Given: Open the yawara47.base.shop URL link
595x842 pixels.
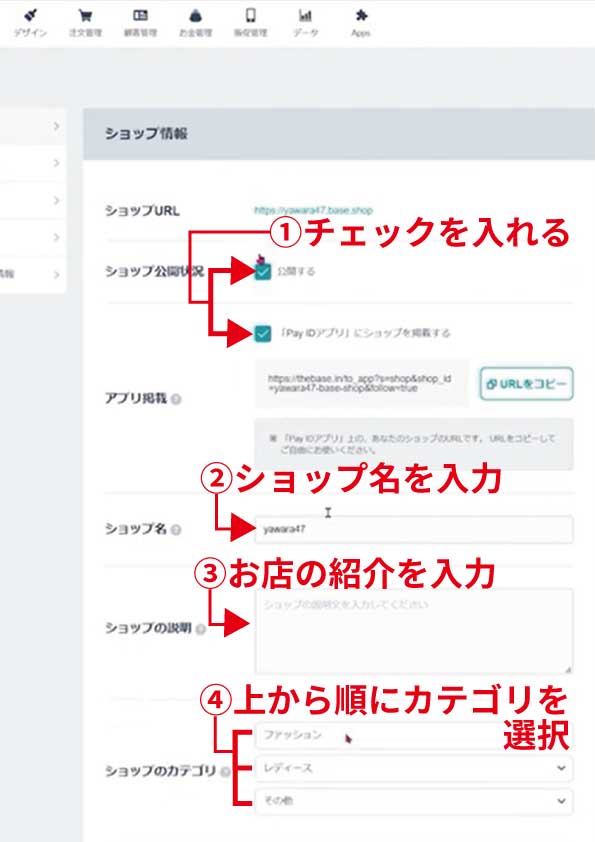Looking at the screenshot, I should [x=314, y=210].
